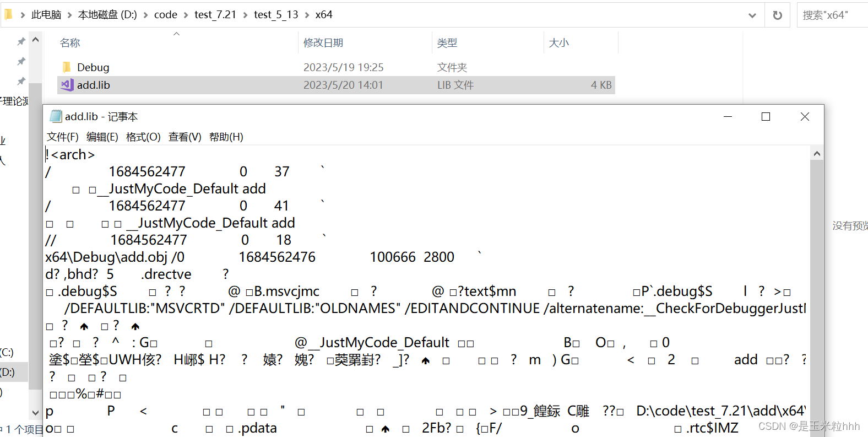Select the add.lib Visual Studio file icon
The height and width of the screenshot is (437, 868).
pos(67,85)
